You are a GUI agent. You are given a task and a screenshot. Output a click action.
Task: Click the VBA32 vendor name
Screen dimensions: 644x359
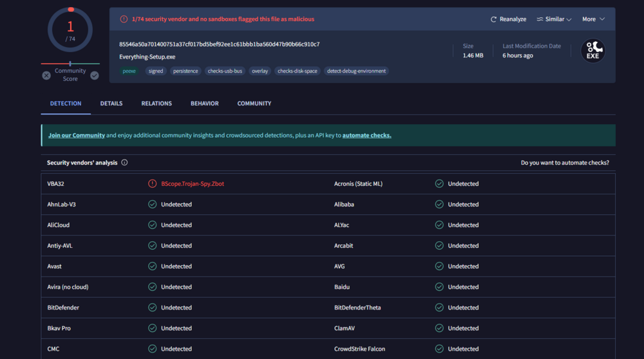pyautogui.click(x=55, y=184)
